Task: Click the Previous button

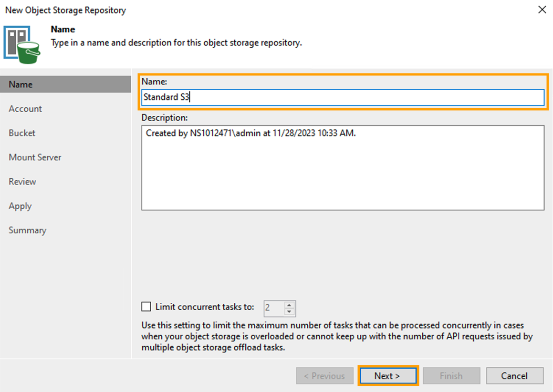Action: (324, 376)
